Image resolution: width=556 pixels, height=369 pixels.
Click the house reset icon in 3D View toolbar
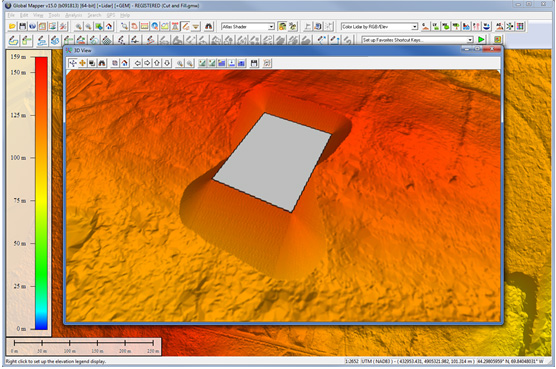(124, 63)
